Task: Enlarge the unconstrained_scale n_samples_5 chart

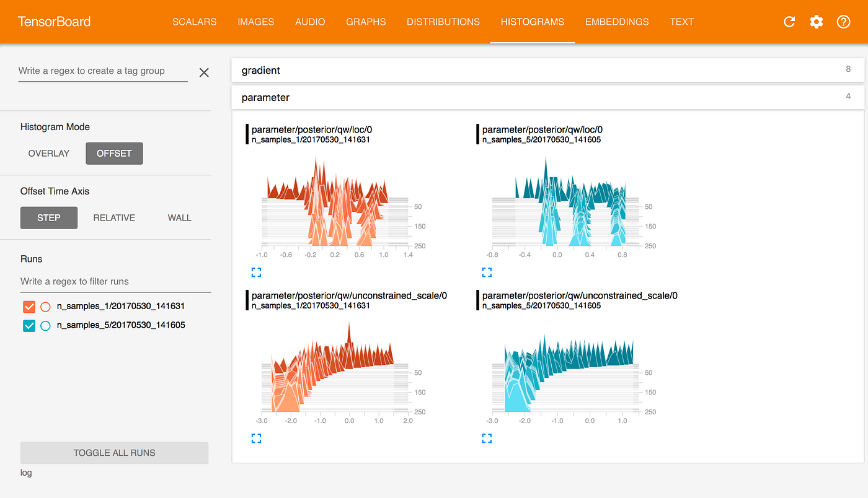Action: pos(487,438)
